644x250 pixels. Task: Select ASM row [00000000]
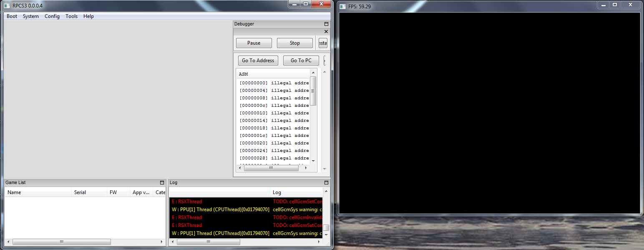point(273,83)
